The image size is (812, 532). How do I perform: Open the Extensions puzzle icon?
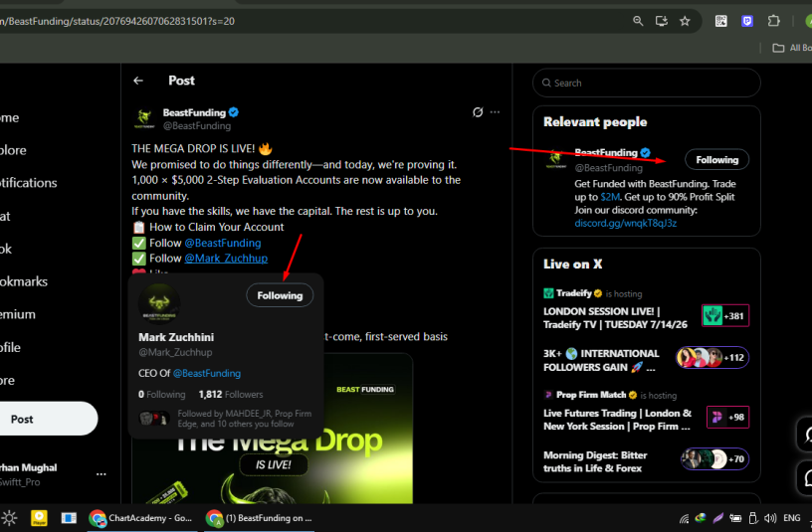tap(773, 21)
